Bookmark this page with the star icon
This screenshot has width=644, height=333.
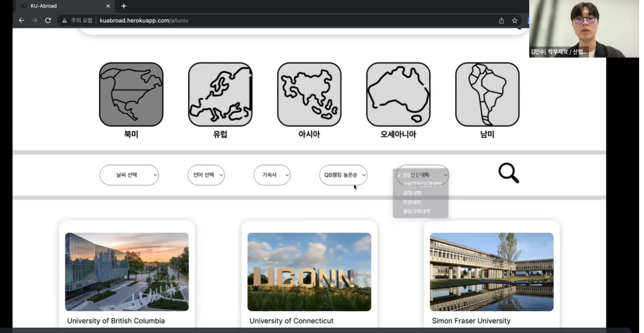[x=514, y=21]
